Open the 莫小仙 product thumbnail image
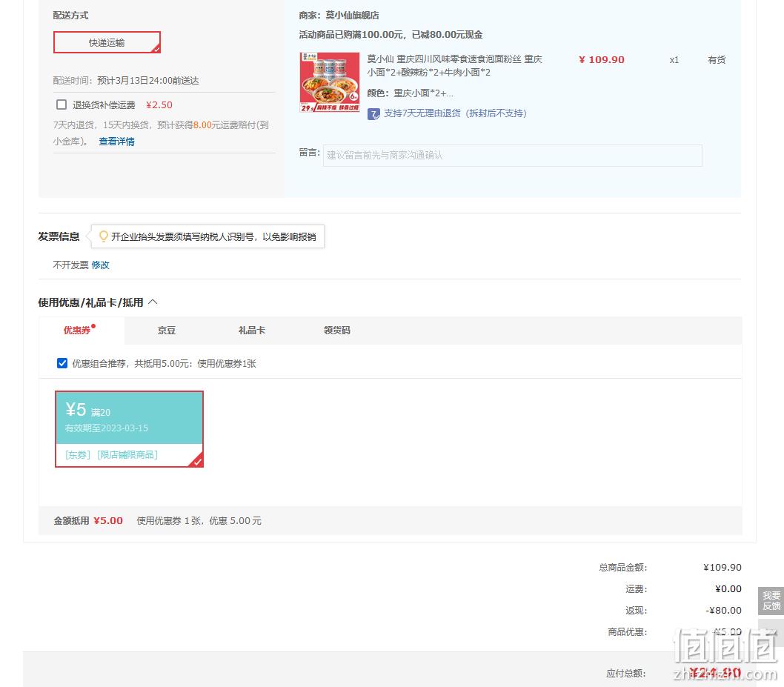Image resolution: width=784 pixels, height=687 pixels. point(330,82)
